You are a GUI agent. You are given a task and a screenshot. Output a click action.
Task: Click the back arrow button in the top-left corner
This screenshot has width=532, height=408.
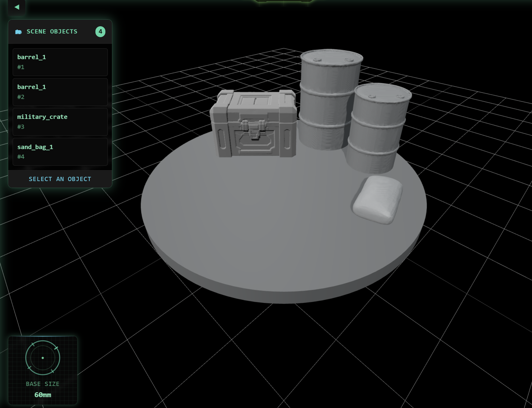[17, 8]
